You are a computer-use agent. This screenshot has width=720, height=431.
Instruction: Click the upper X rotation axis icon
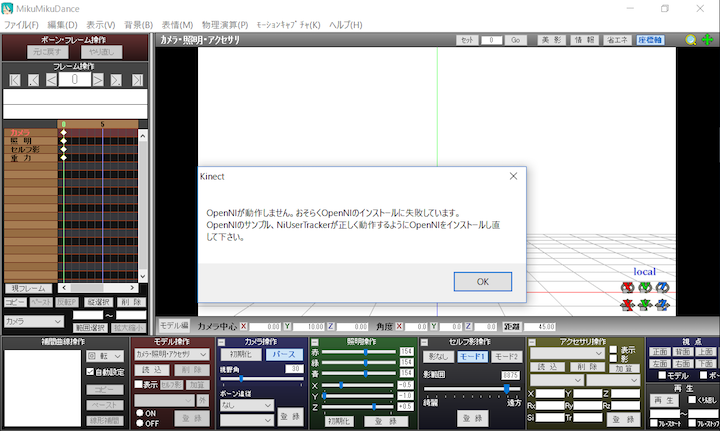click(627, 287)
